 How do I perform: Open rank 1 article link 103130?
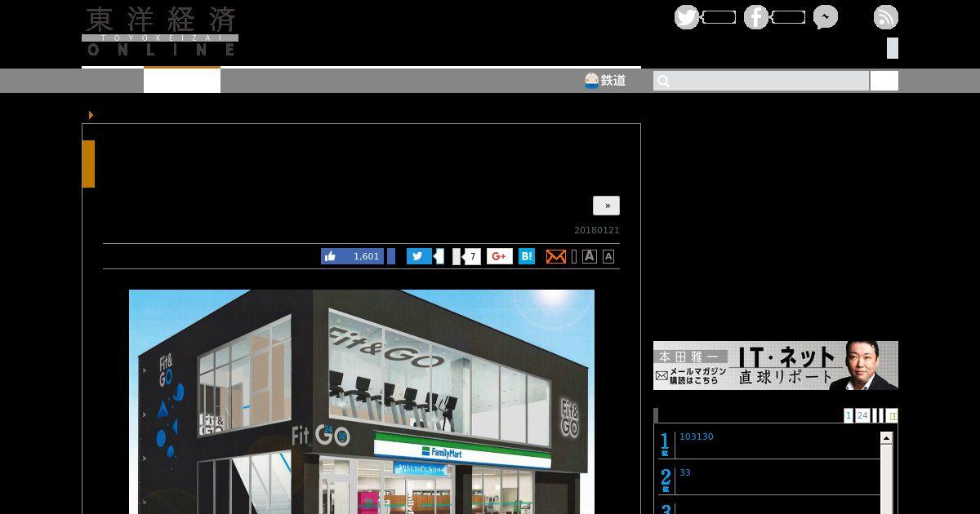(697, 436)
